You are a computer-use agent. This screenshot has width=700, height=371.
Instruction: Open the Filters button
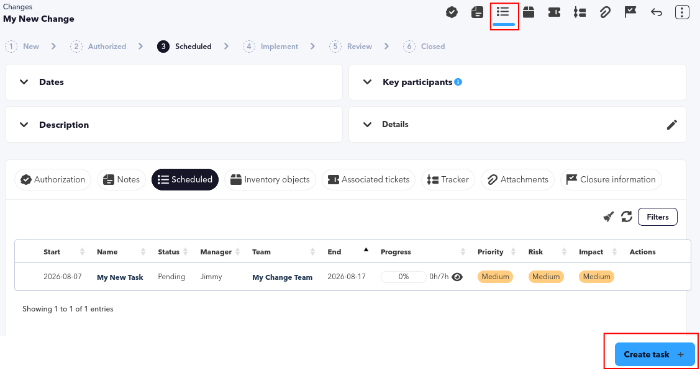[658, 217]
